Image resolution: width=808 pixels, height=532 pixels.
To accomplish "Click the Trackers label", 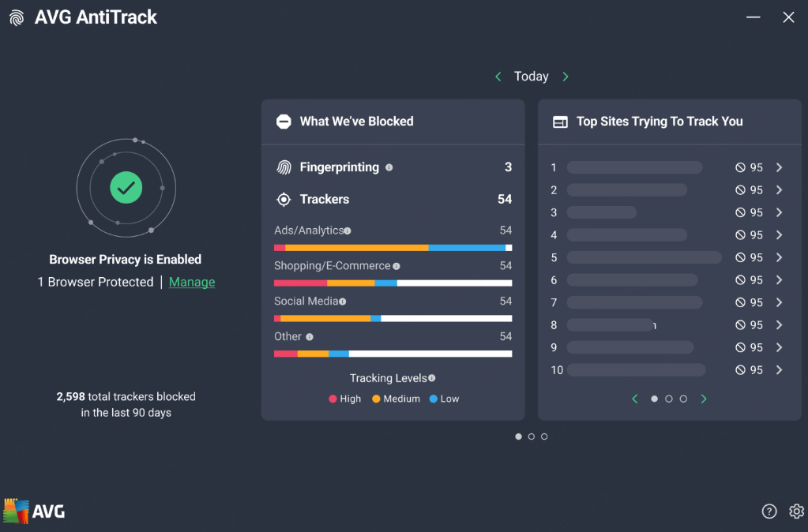I will pos(325,200).
